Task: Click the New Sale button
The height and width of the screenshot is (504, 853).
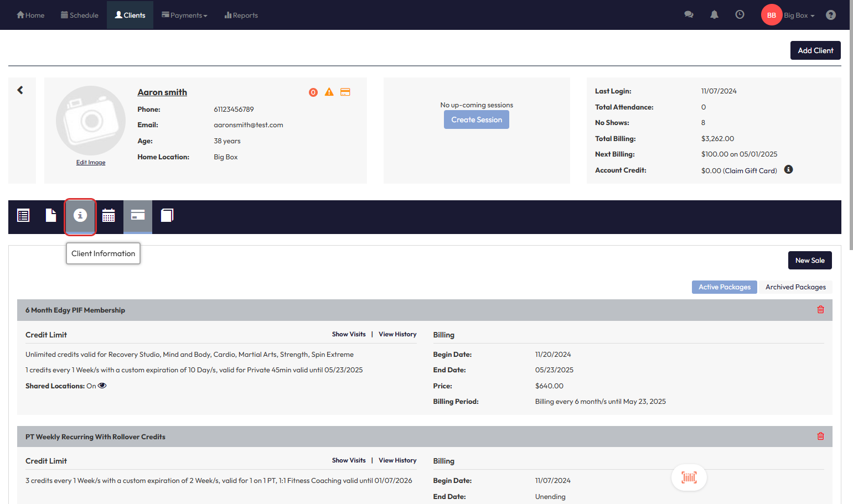Action: coord(809,261)
